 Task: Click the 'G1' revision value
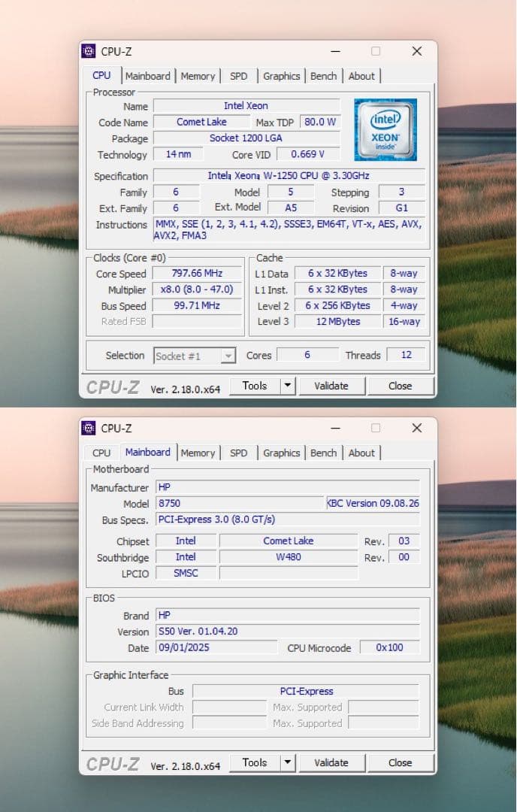tap(402, 208)
